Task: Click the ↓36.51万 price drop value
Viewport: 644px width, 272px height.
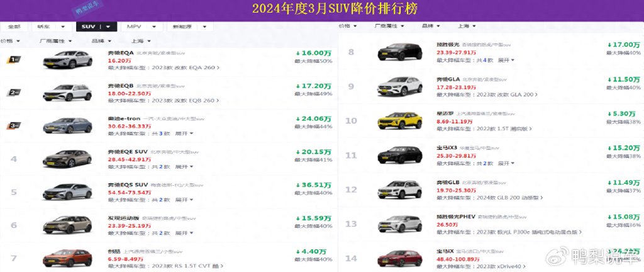Action: tap(314, 185)
